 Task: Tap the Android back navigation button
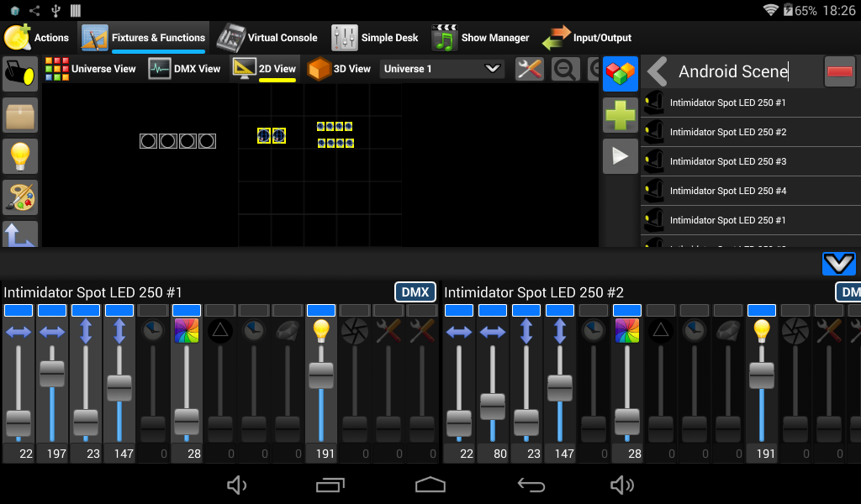[x=531, y=485]
